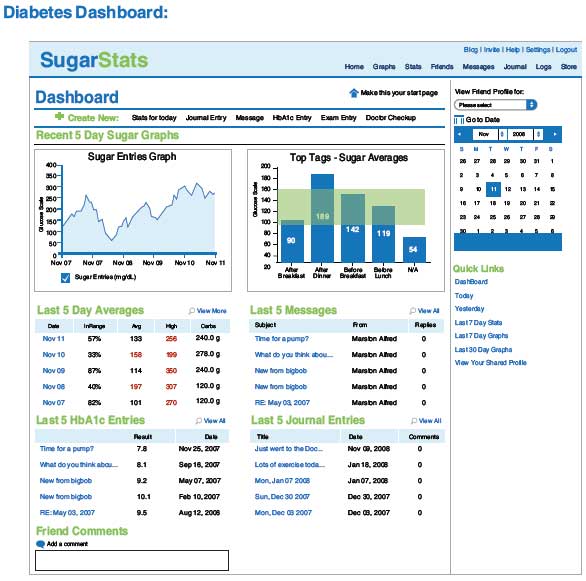Click the calendar icon next to Go to Date

(x=459, y=120)
